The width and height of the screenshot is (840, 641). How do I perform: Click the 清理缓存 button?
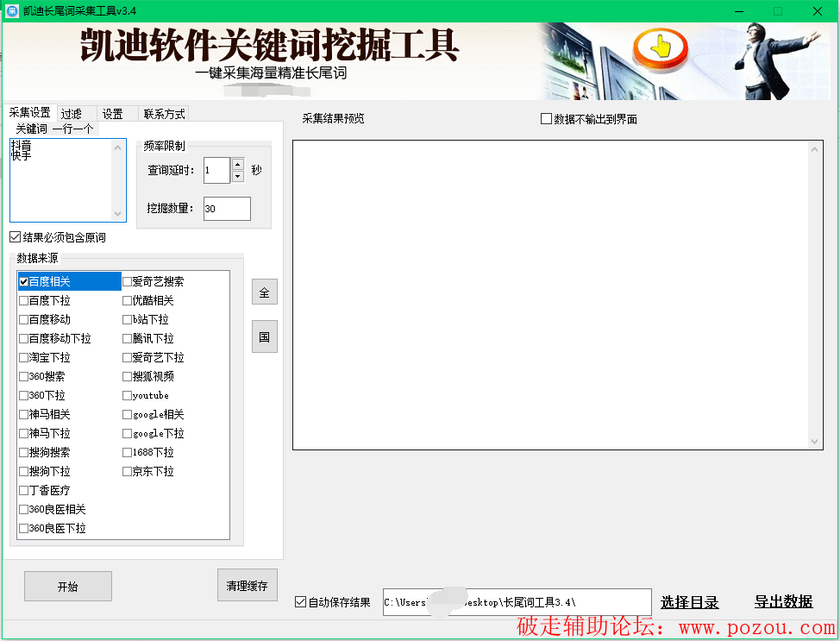pyautogui.click(x=247, y=585)
